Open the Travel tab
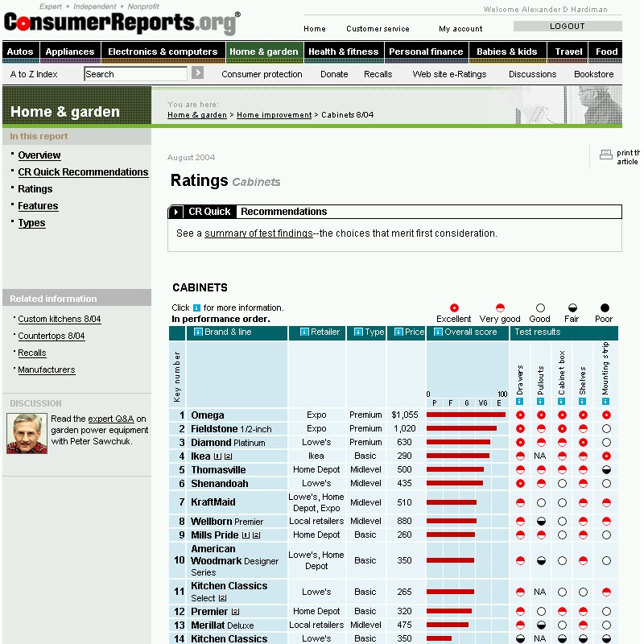Screen dimensions: 644x644 [x=568, y=52]
